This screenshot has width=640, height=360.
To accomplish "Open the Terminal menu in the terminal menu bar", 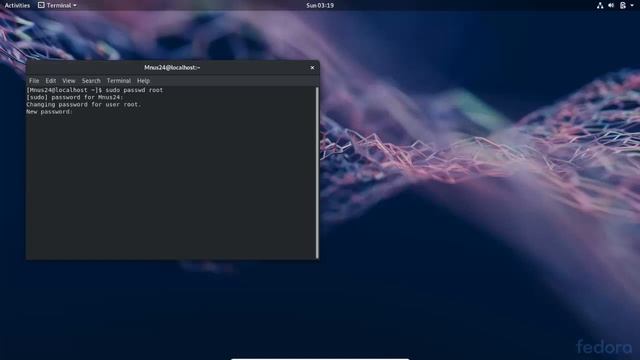I will (x=119, y=81).
